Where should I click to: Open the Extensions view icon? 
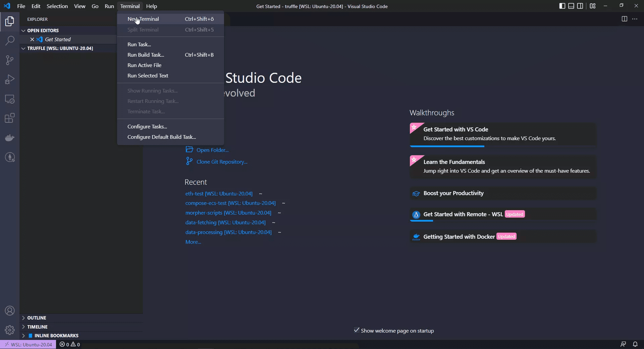point(10,118)
